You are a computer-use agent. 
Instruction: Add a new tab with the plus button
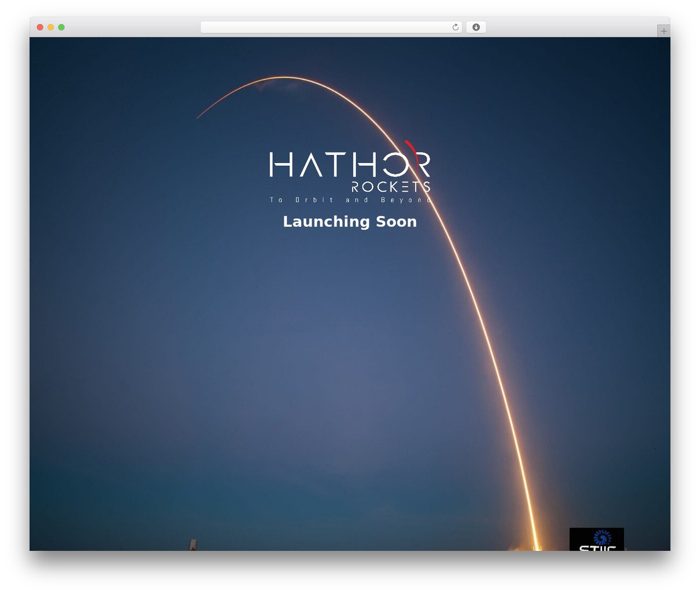point(663,31)
